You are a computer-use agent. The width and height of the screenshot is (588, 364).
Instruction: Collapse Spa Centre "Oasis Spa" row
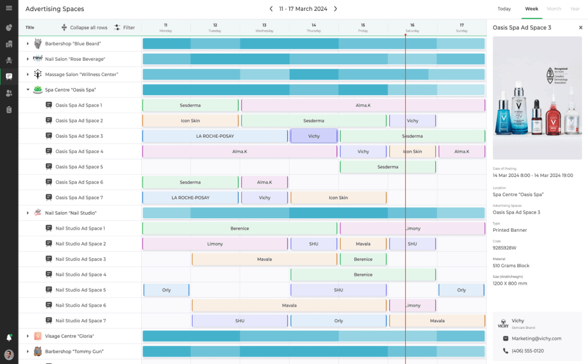(x=28, y=90)
